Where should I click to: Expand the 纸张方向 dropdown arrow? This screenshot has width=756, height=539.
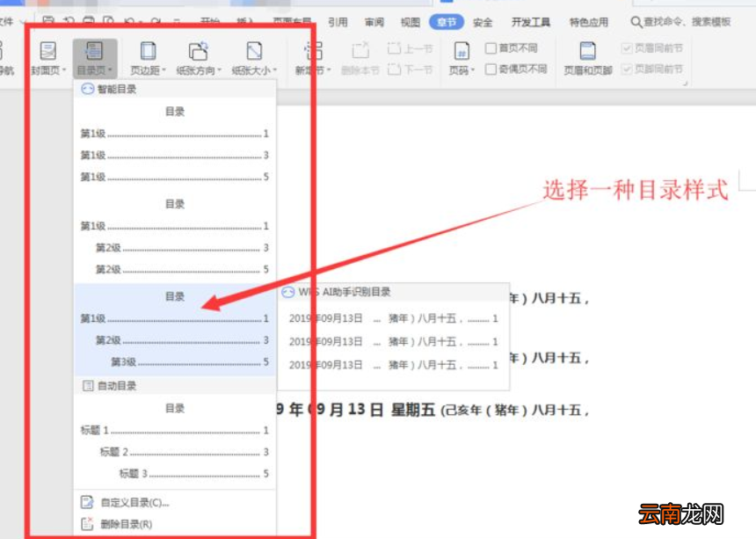tap(220, 70)
